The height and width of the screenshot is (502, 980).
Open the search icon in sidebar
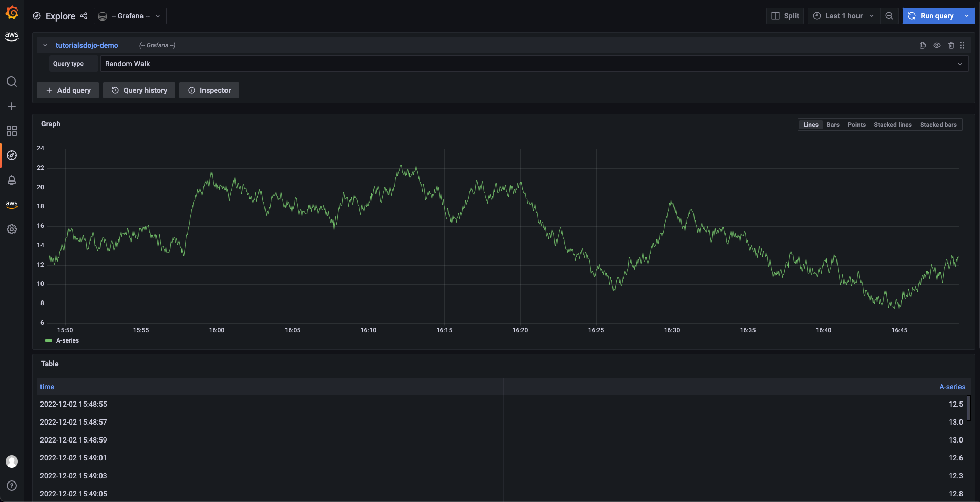point(12,82)
